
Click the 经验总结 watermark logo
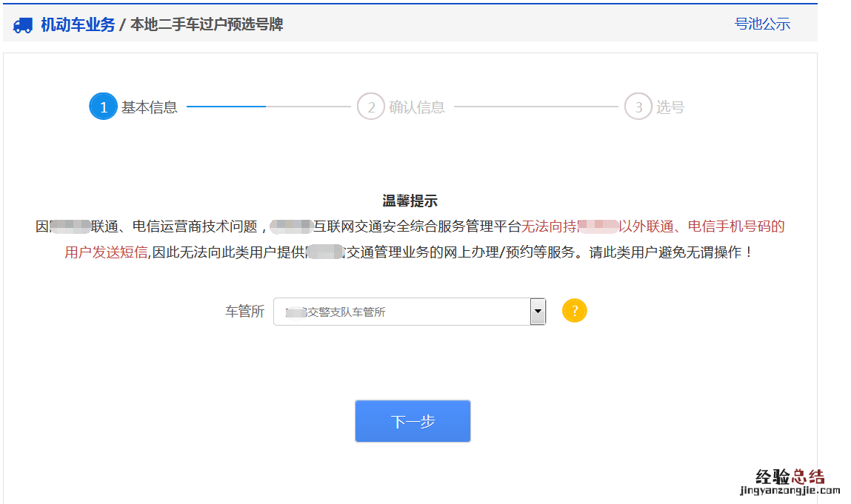(790, 477)
